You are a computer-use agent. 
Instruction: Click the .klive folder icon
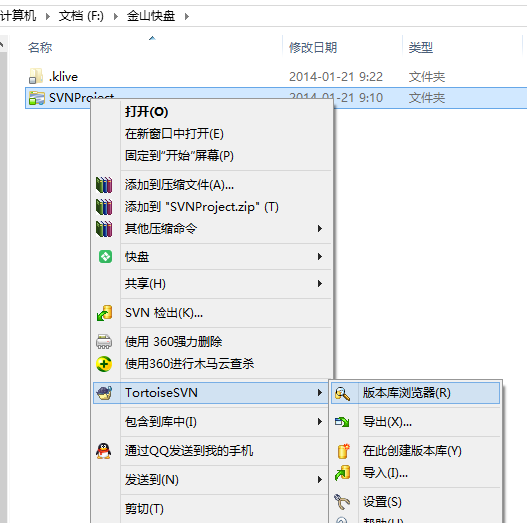point(36,76)
